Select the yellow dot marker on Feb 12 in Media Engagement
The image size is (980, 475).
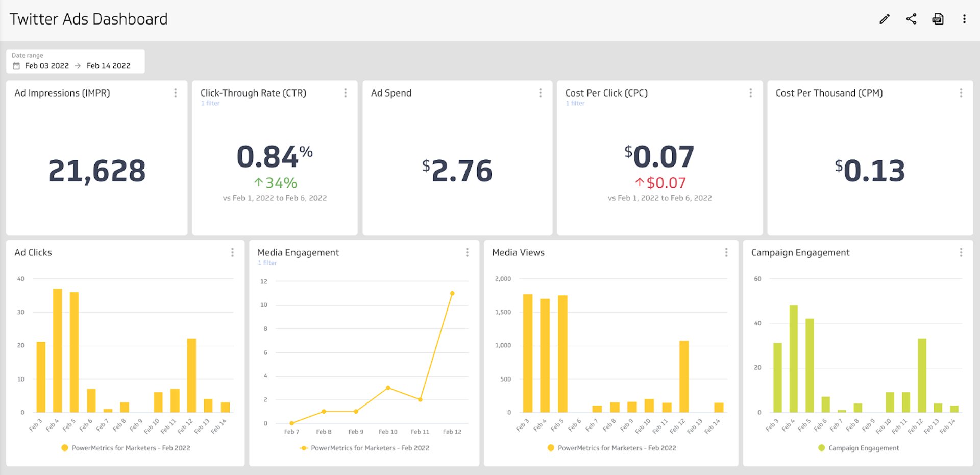pos(452,293)
